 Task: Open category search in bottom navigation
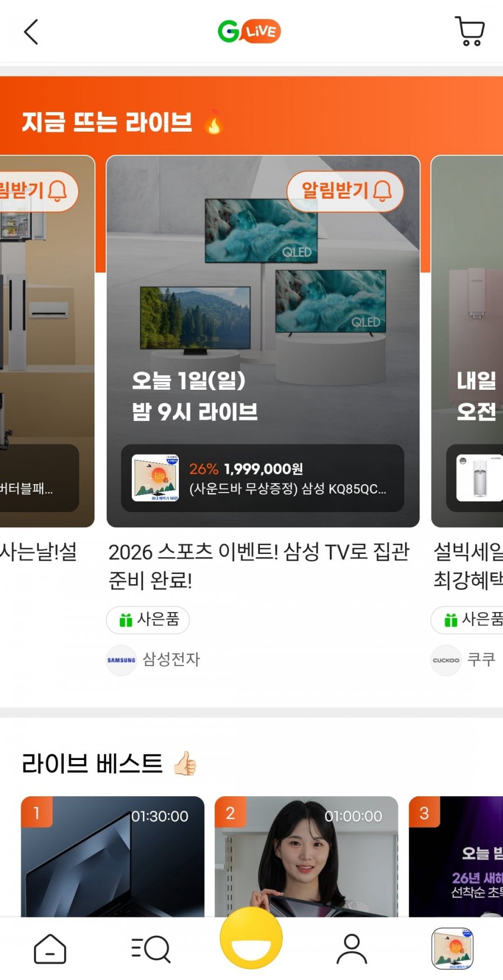pyautogui.click(x=151, y=949)
